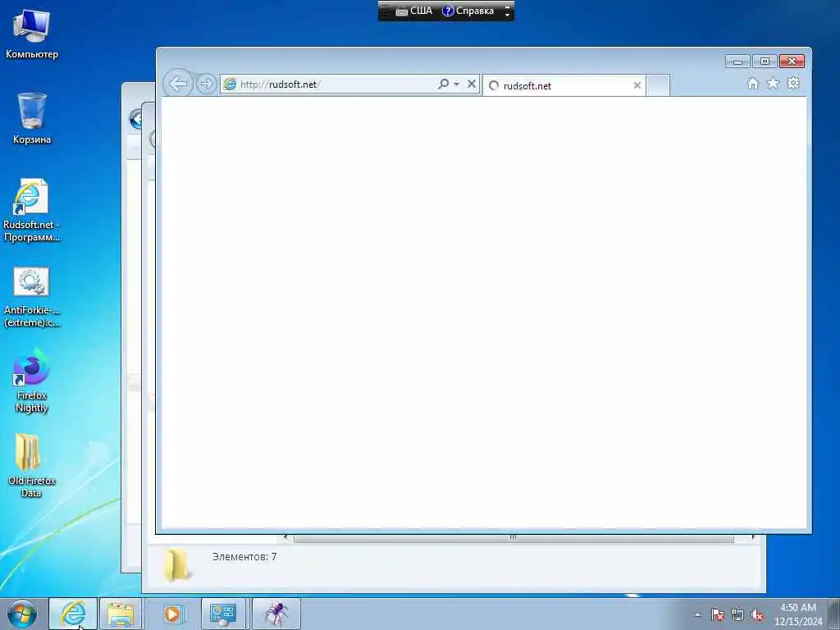Open a new blank tab
The image size is (840, 630).
[658, 85]
